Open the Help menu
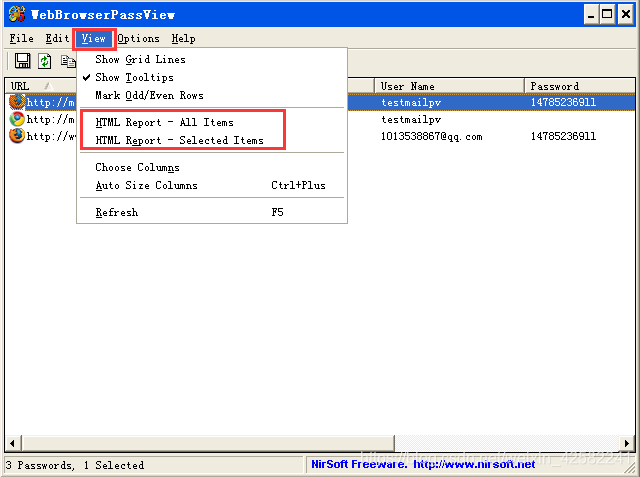 (x=183, y=38)
